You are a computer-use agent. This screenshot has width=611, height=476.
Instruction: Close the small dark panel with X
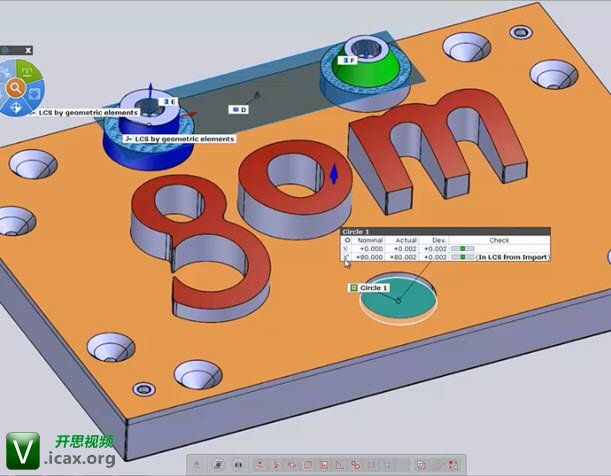pyautogui.click(x=28, y=50)
